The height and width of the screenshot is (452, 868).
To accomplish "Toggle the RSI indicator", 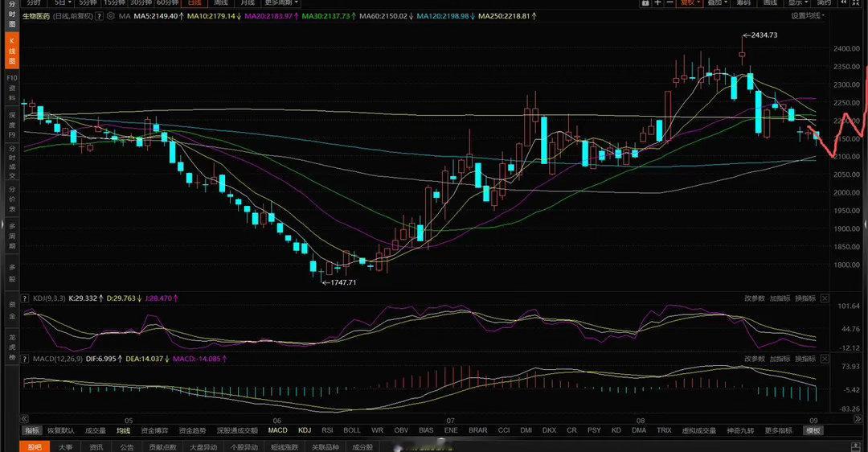I will (327, 430).
